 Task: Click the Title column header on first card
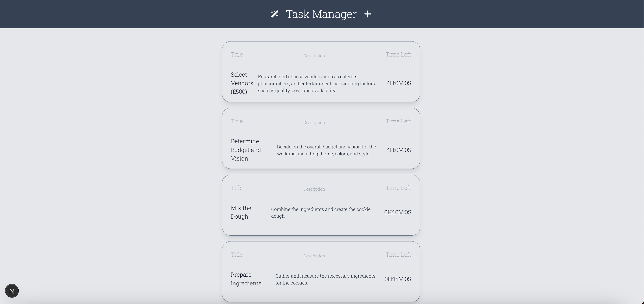click(x=237, y=54)
